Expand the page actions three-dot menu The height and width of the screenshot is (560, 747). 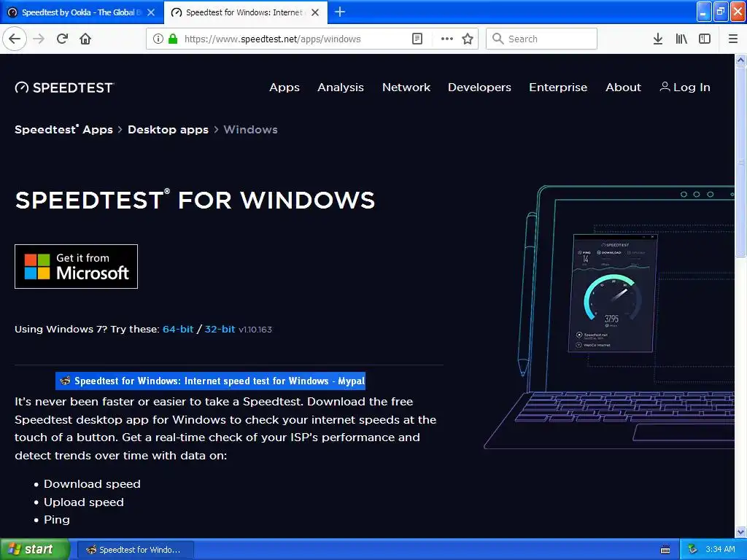[x=447, y=39]
